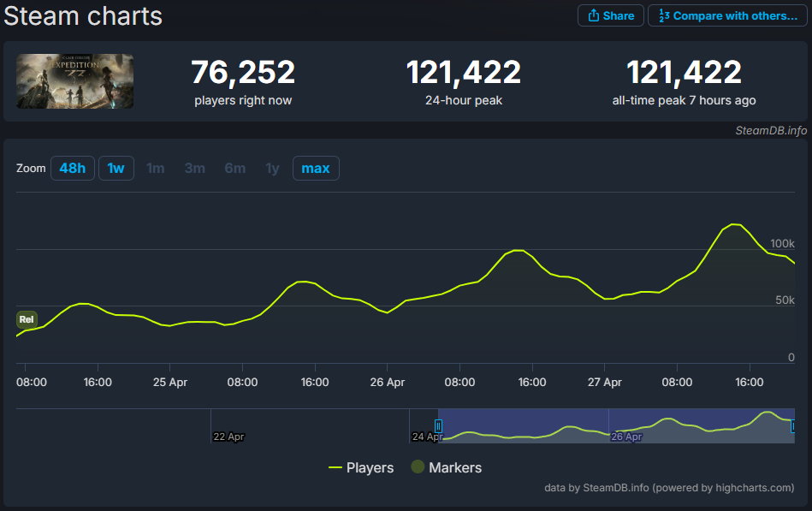The image size is (812, 511).
Task: Click the Rel release marker on chart
Action: pos(27,319)
